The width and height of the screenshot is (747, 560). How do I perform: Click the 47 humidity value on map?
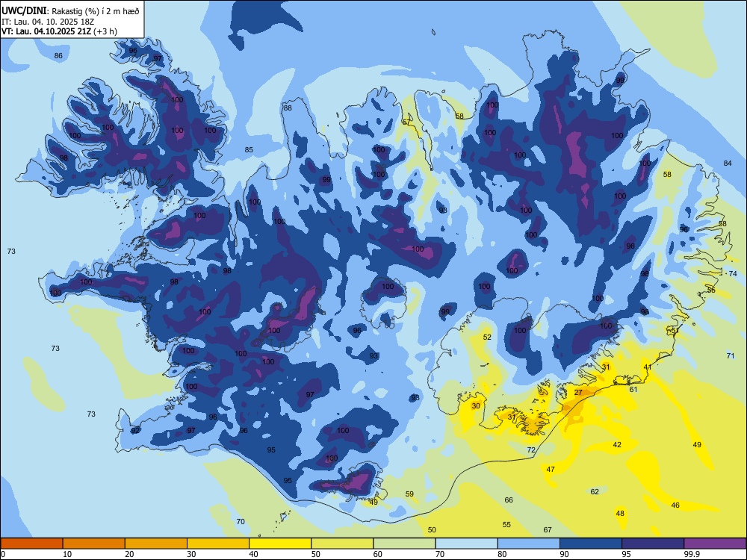(x=551, y=469)
